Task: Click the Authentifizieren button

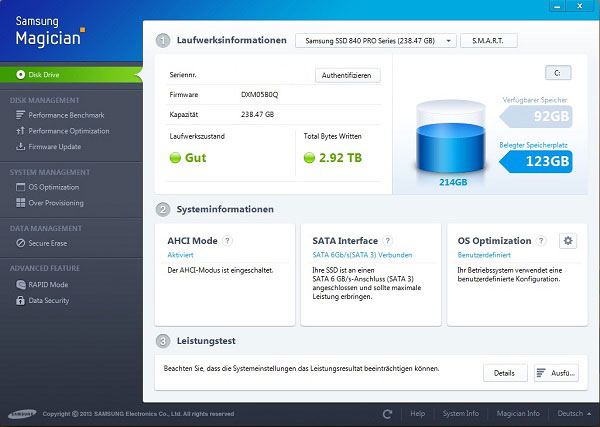Action: (x=347, y=75)
